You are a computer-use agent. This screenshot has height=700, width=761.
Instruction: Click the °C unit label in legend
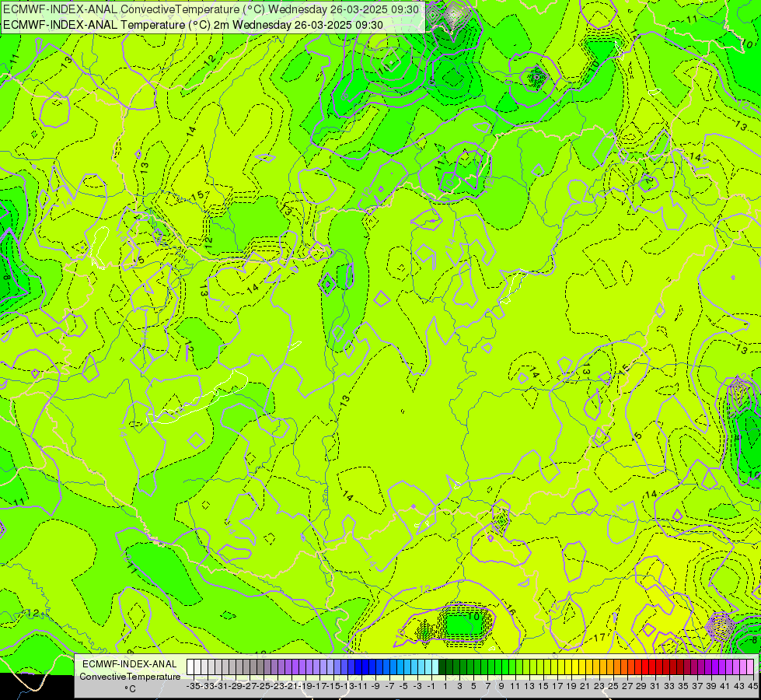(130, 689)
